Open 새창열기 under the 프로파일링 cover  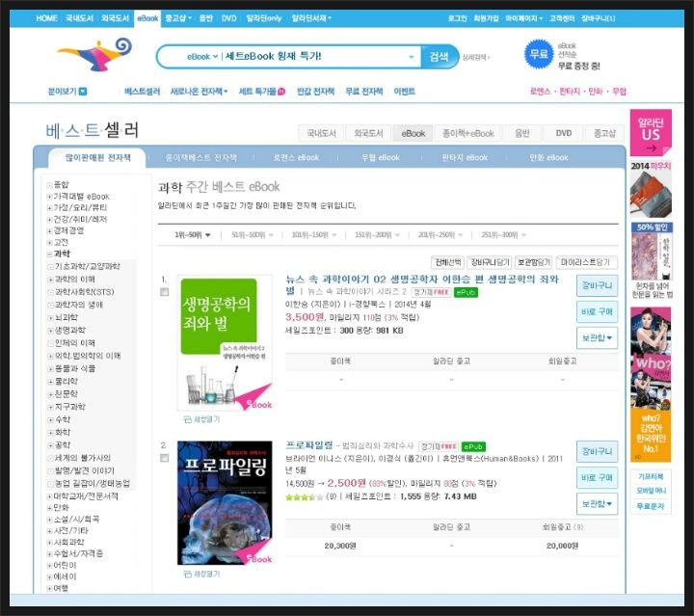(x=201, y=574)
